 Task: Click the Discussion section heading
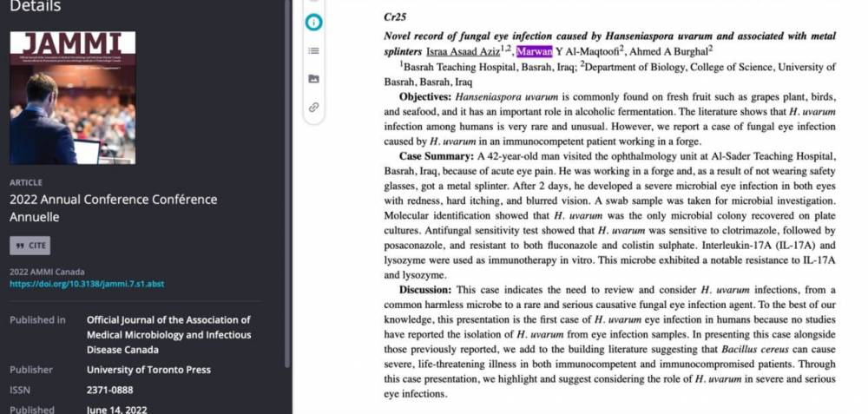[x=425, y=289]
